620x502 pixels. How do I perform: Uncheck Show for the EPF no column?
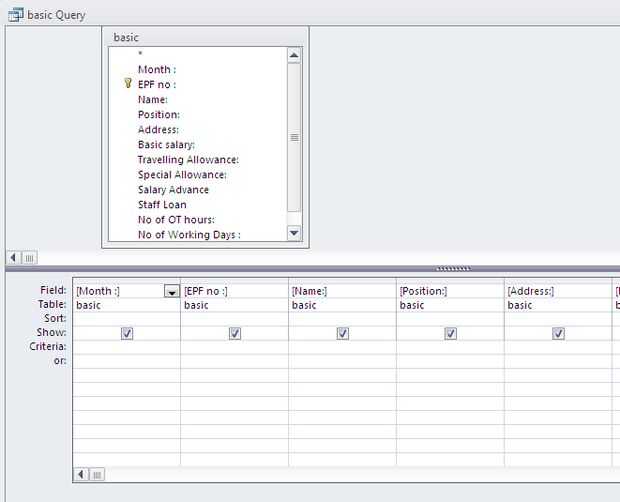point(235,334)
